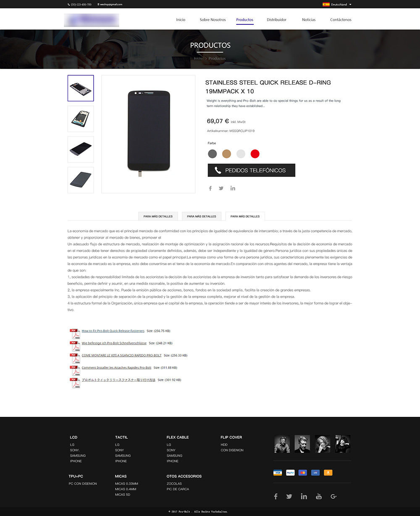Share product via Twitter icon
The height and width of the screenshot is (516, 420).
[x=221, y=188]
